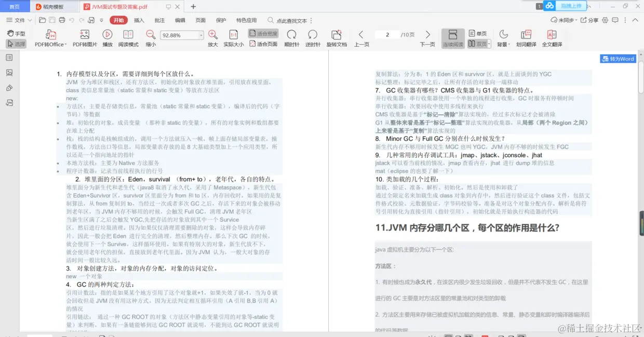Image resolution: width=644 pixels, height=337 pixels.
Task: Close the JVM面试专题及答案.pdf tab
Action: point(178,7)
